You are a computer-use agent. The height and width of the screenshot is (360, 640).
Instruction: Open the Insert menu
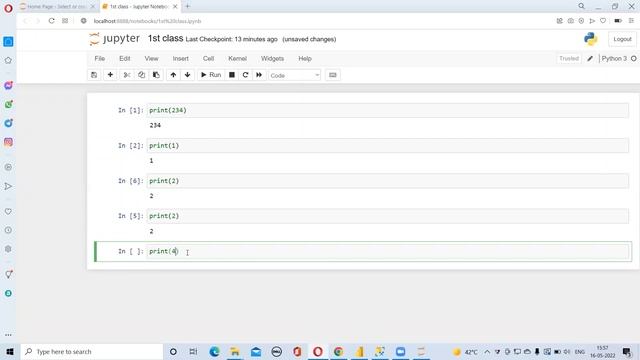point(180,59)
